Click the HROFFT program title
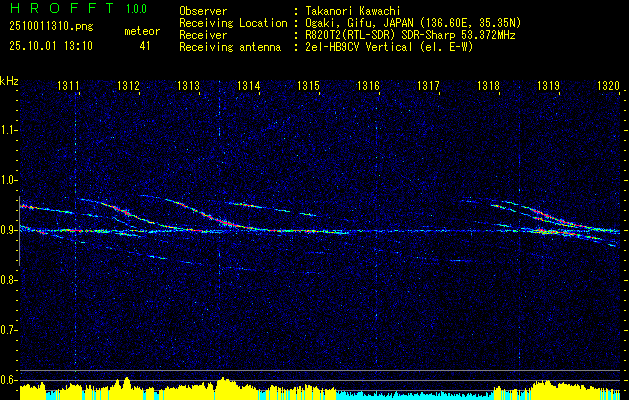The height and width of the screenshot is (400, 629). [62, 8]
